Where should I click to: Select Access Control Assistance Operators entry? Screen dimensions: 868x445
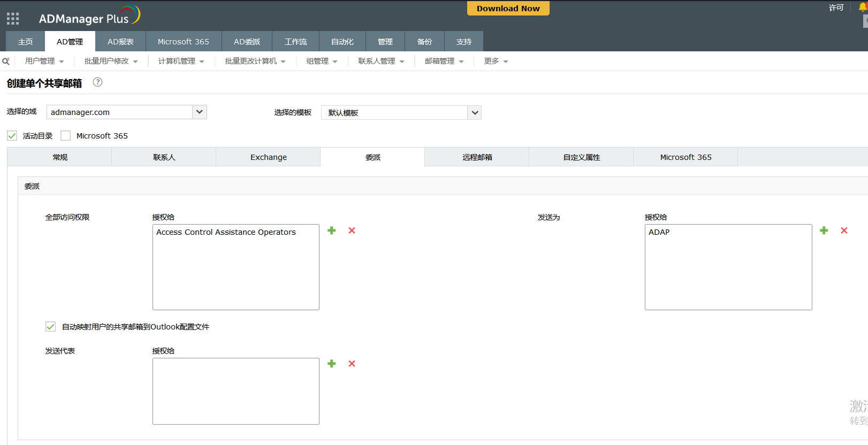click(226, 232)
